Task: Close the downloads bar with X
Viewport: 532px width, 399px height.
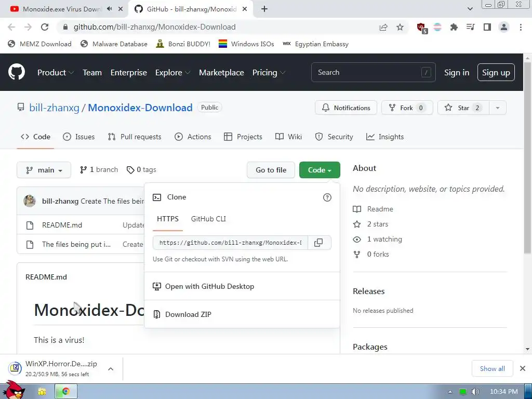Action: pyautogui.click(x=523, y=368)
